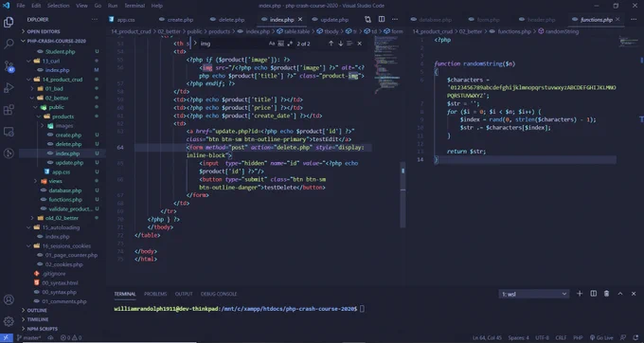Open the terminal selector dropdown 1: wsl
The image size is (644, 343).
(x=534, y=294)
